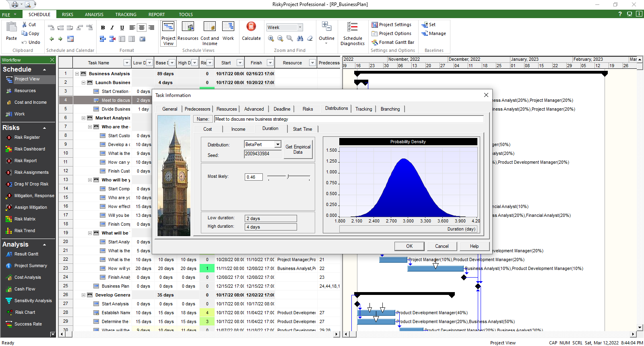This screenshot has width=644, height=346.
Task: Zoom out on the Gantt chart
Action: (x=280, y=39)
